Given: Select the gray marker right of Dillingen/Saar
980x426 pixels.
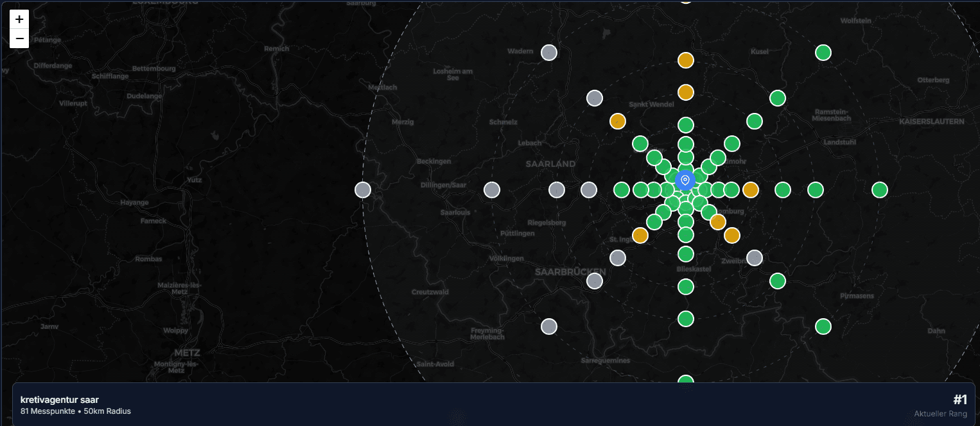Looking at the screenshot, I should pos(492,190).
